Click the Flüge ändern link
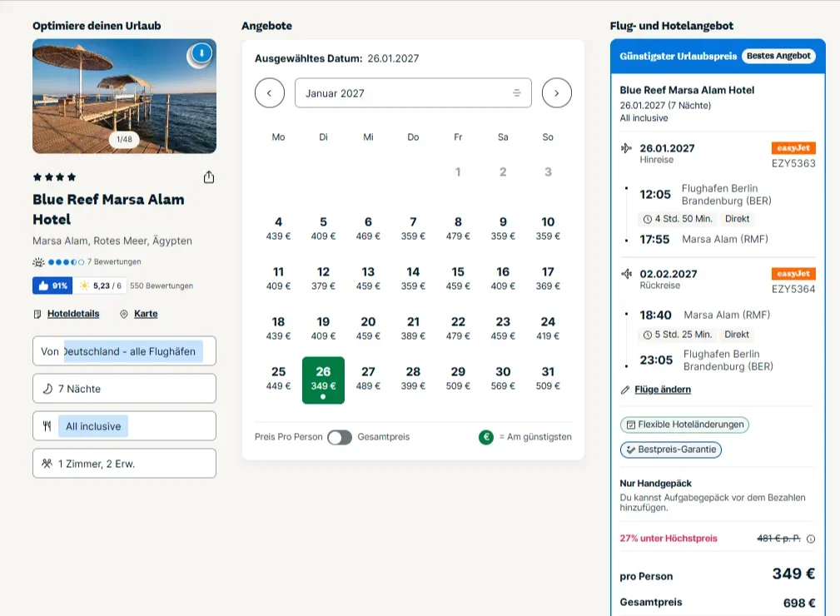This screenshot has width=840, height=616. (x=663, y=390)
